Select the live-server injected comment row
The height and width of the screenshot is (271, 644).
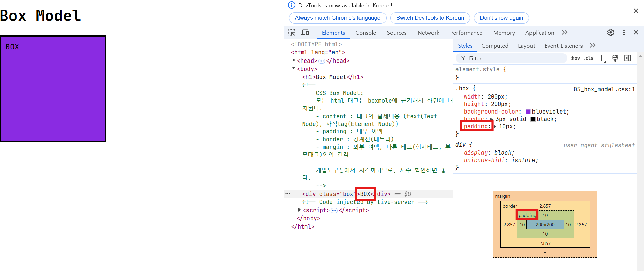click(365, 202)
